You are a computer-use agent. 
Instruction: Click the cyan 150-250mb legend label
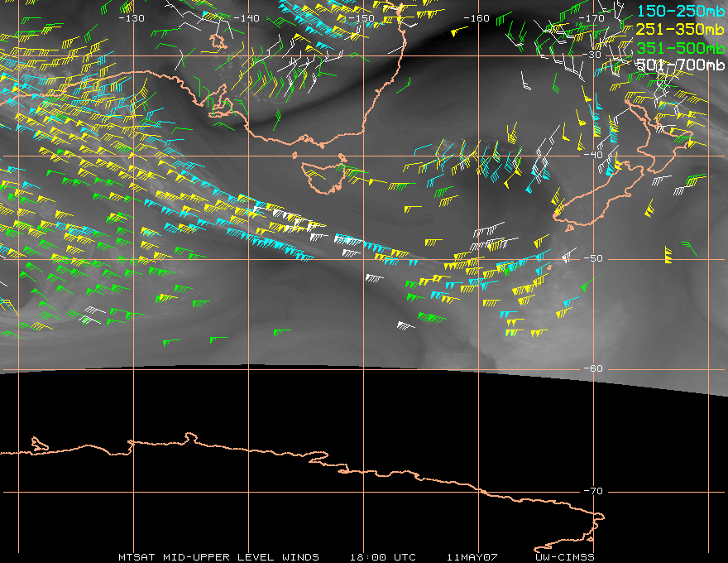pyautogui.click(x=680, y=11)
